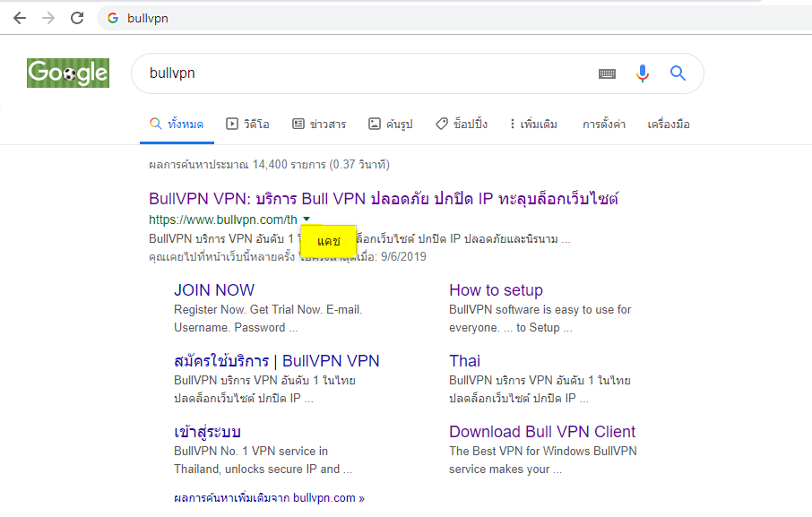Select the ทั้งหมด (All) results tab
812x517 pixels.
[177, 125]
